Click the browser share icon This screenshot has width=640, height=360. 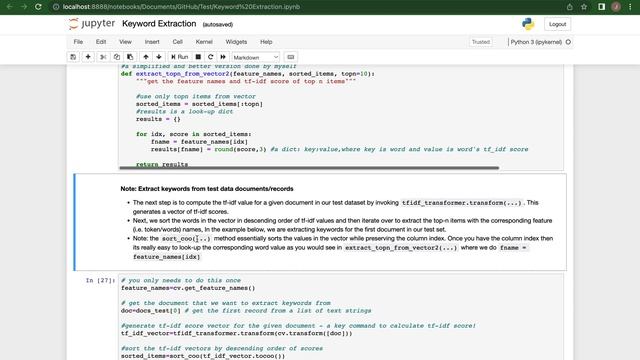(x=570, y=7)
